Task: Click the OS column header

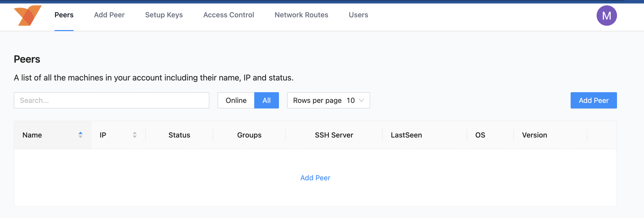Action: click(x=490, y=135)
